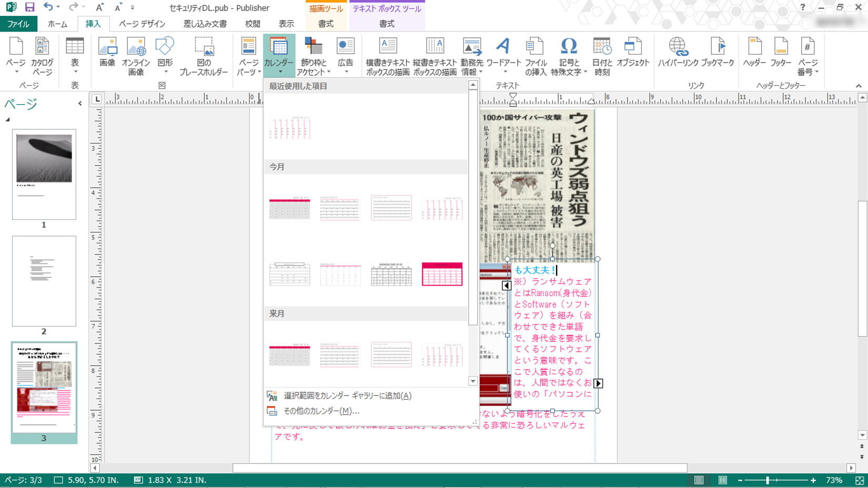Collapse the ページ navigation pane
This screenshot has width=868, height=488.
pyautogui.click(x=80, y=104)
